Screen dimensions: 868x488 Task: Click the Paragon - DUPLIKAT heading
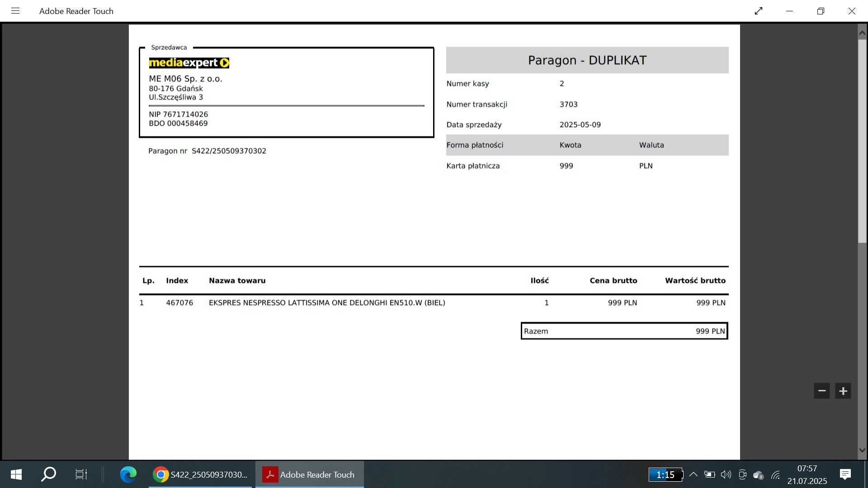coord(587,60)
